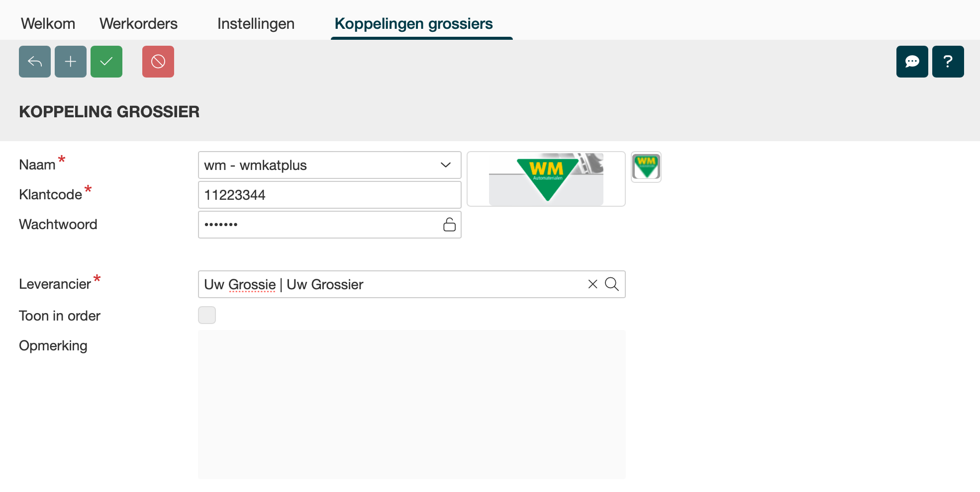Click the small WM logo thumbnail

click(646, 167)
